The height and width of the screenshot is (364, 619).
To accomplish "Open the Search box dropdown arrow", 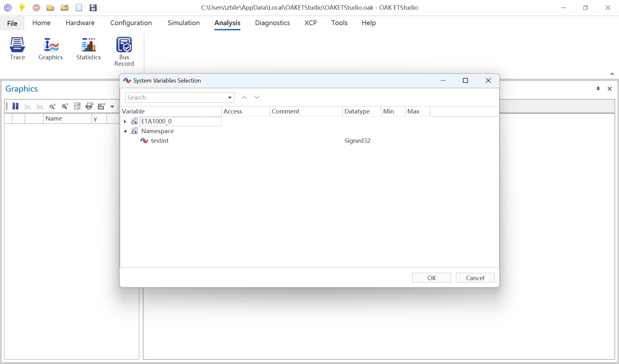I will coord(230,98).
